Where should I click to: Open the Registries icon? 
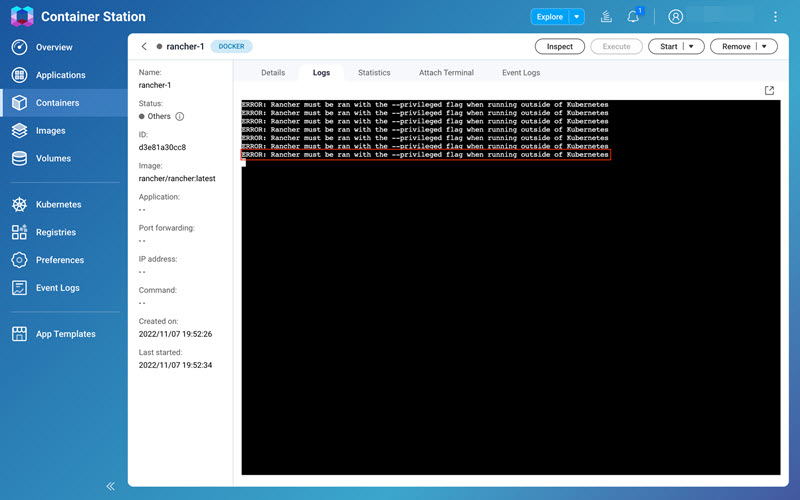(19, 232)
